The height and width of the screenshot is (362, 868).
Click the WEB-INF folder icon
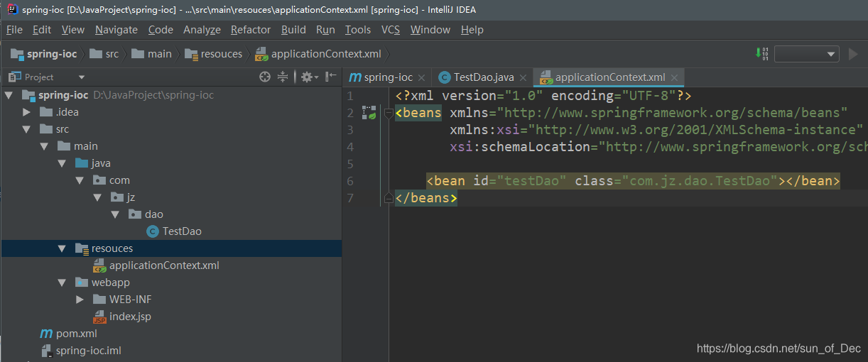click(99, 300)
